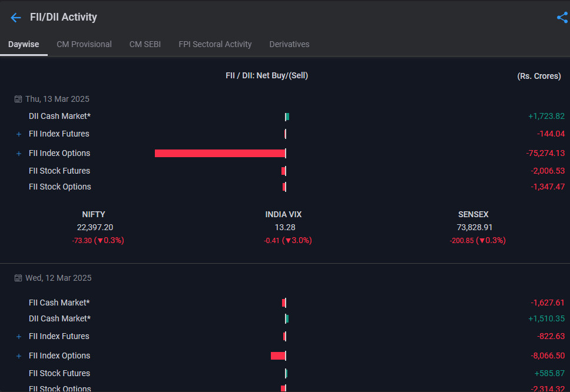Open FPI Sectoral Activity tab
570x392 pixels.
pos(215,44)
